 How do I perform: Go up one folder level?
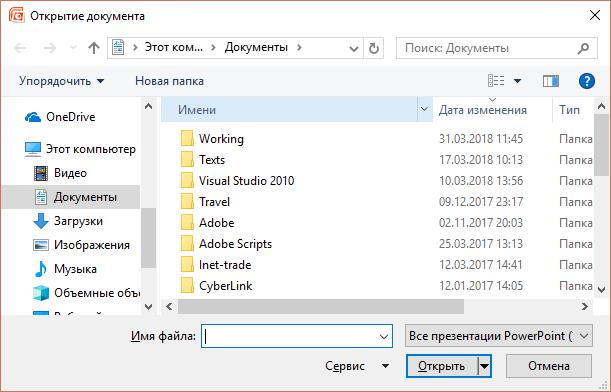(94, 48)
